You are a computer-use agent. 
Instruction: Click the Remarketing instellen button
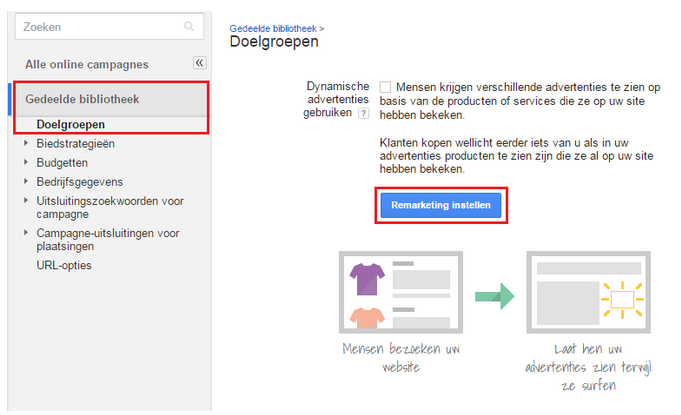point(441,205)
